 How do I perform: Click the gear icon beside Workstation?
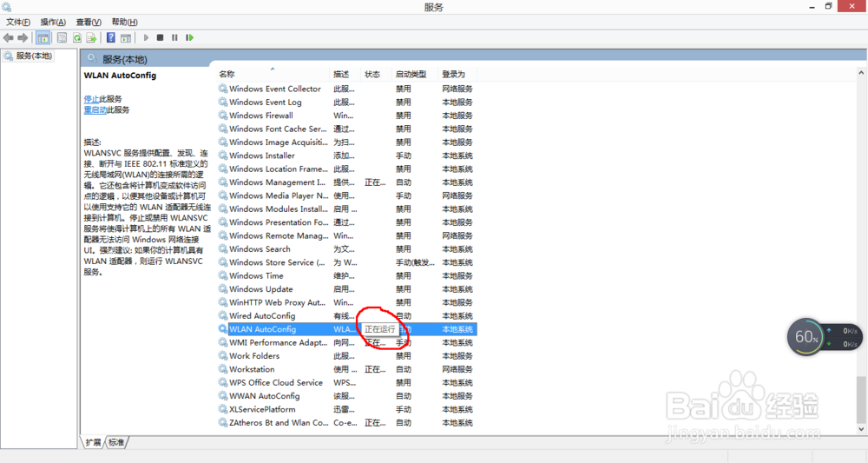[222, 369]
